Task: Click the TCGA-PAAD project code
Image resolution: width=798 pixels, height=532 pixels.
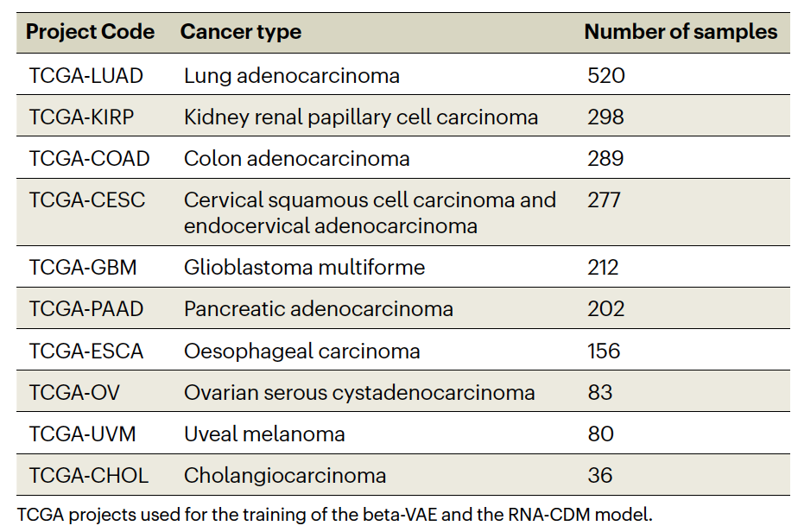Action: pyautogui.click(x=86, y=309)
